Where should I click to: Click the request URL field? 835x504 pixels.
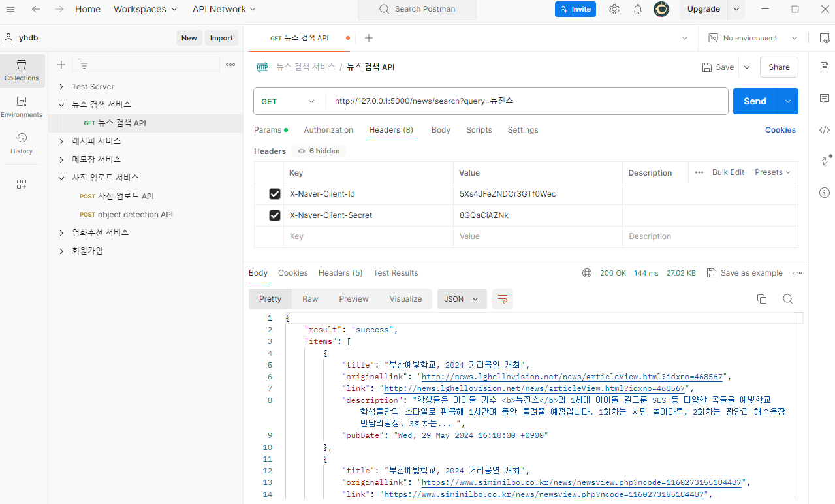point(527,101)
